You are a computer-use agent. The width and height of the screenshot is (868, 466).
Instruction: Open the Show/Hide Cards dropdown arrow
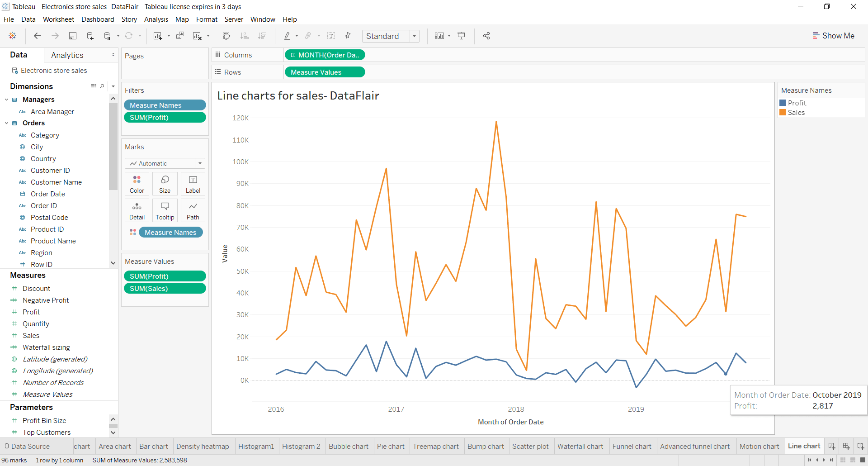click(449, 36)
